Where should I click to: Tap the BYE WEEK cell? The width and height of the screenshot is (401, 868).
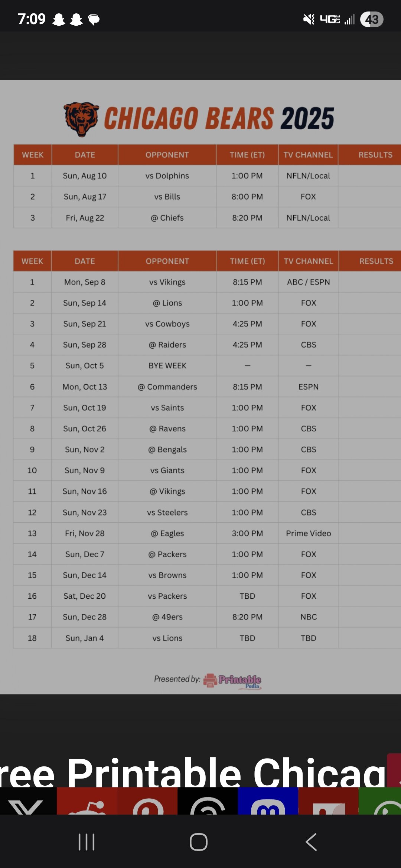point(167,366)
